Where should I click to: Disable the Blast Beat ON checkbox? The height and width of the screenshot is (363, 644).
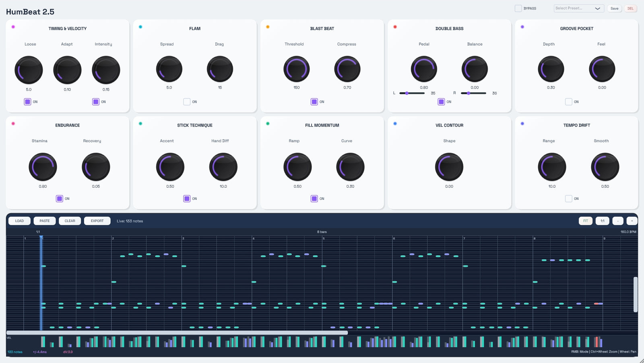314,102
